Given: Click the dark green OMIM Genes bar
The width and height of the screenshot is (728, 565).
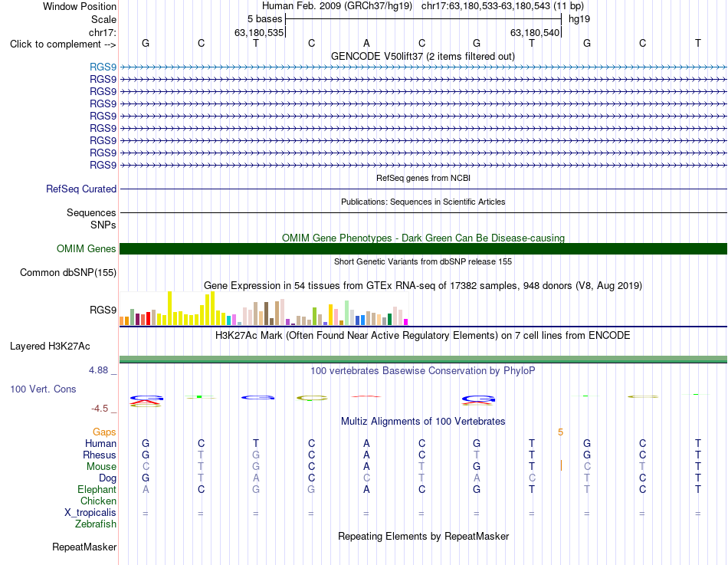Looking at the screenshot, I should pyautogui.click(x=423, y=248).
